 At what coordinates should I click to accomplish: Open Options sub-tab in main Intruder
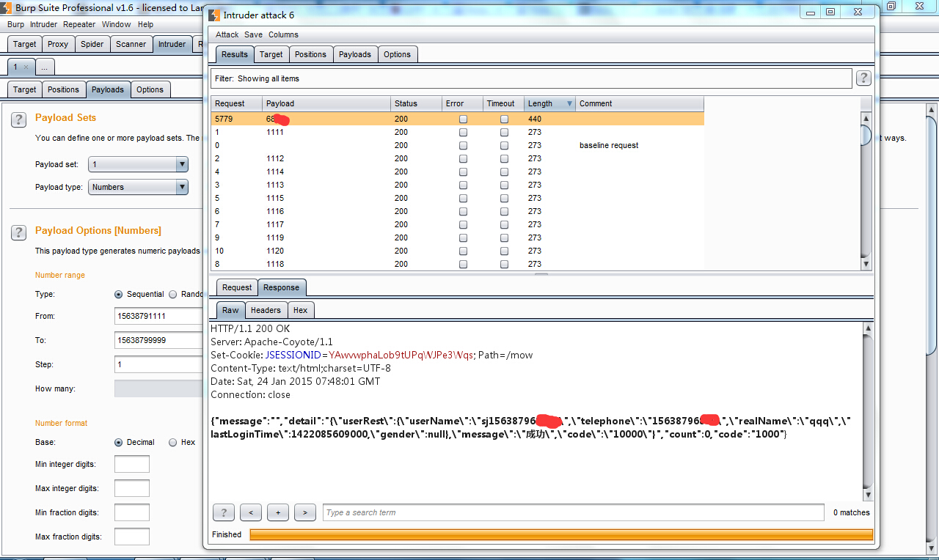pyautogui.click(x=150, y=89)
